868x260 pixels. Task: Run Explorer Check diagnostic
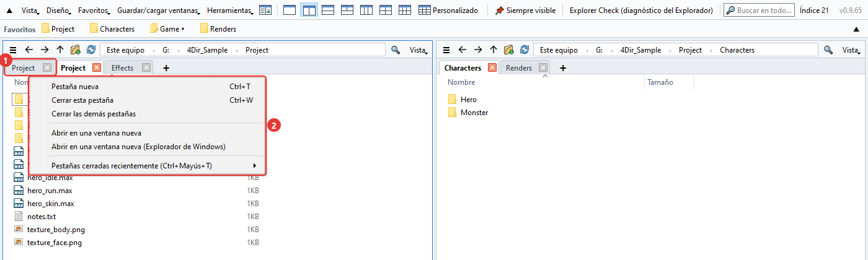point(641,11)
